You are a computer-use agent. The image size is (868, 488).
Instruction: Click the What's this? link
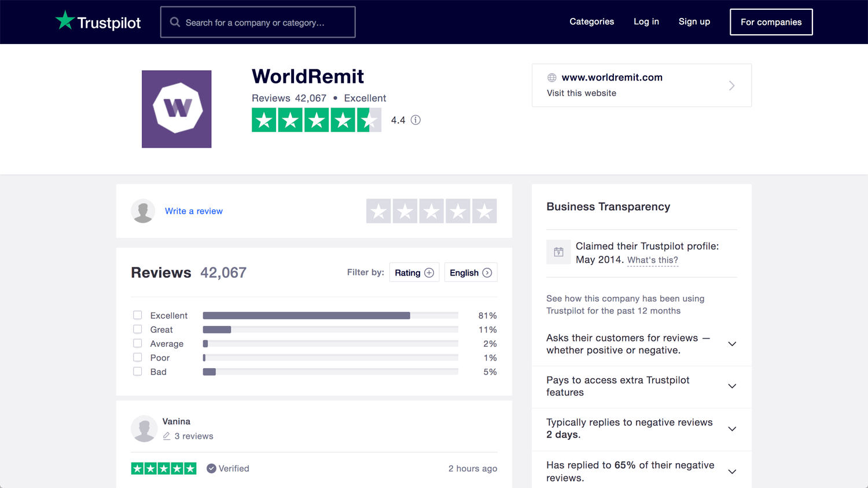coord(652,260)
